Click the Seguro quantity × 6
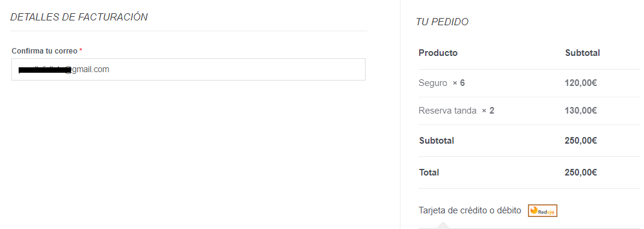The width and height of the screenshot is (644, 229). coord(459,84)
